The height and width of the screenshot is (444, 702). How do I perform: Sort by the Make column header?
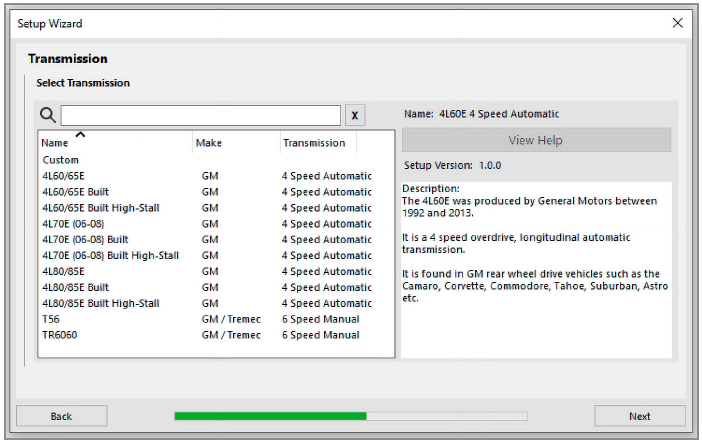pyautogui.click(x=236, y=143)
